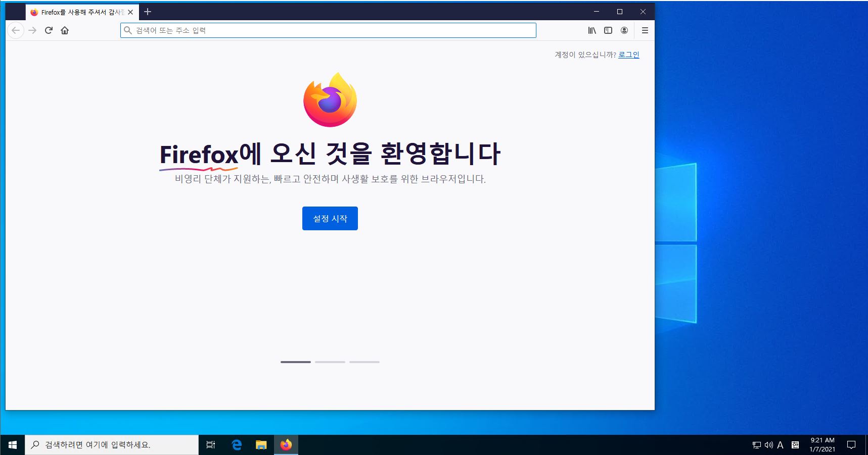This screenshot has height=455, width=868.
Task: Open the Windows Start menu
Action: click(13, 445)
